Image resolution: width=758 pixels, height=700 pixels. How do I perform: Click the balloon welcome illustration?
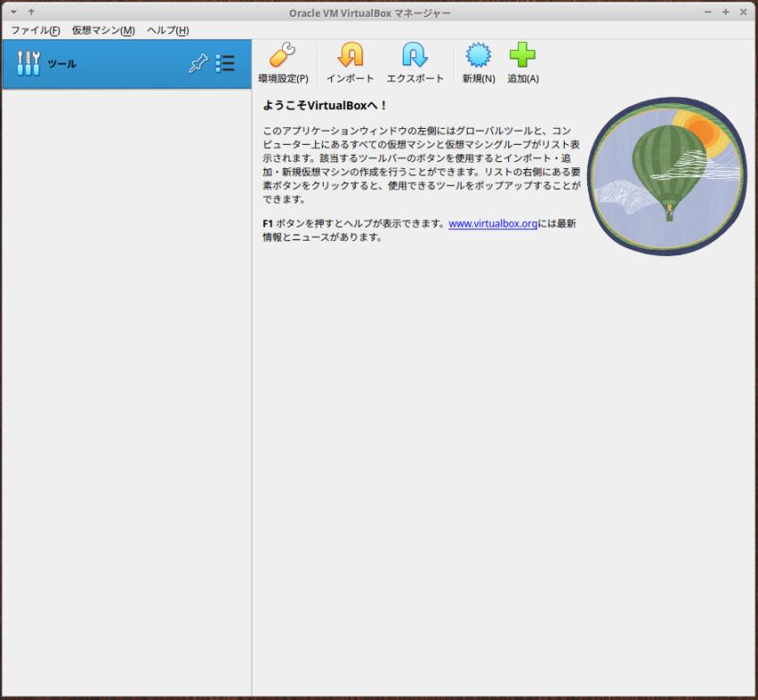(667, 176)
